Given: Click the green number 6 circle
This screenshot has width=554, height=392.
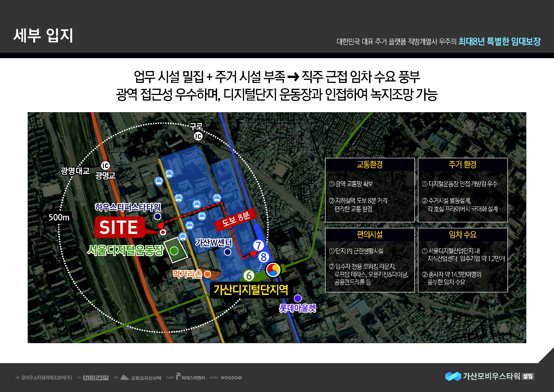Looking at the screenshot, I should pos(249,275).
